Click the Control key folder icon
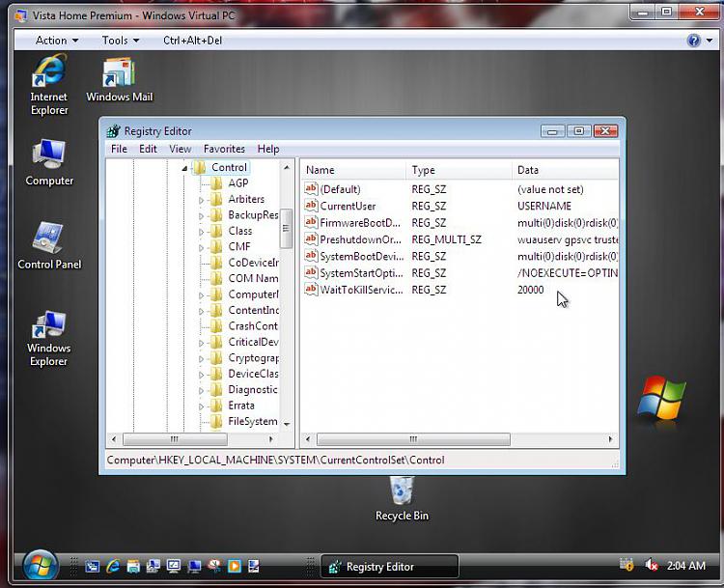This screenshot has width=724, height=588. [x=200, y=167]
